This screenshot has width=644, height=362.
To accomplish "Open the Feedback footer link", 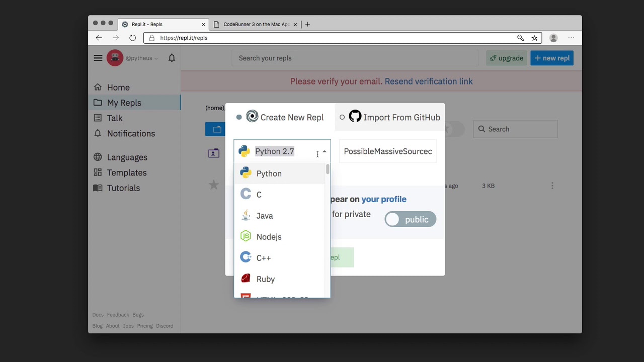I will coord(118,315).
